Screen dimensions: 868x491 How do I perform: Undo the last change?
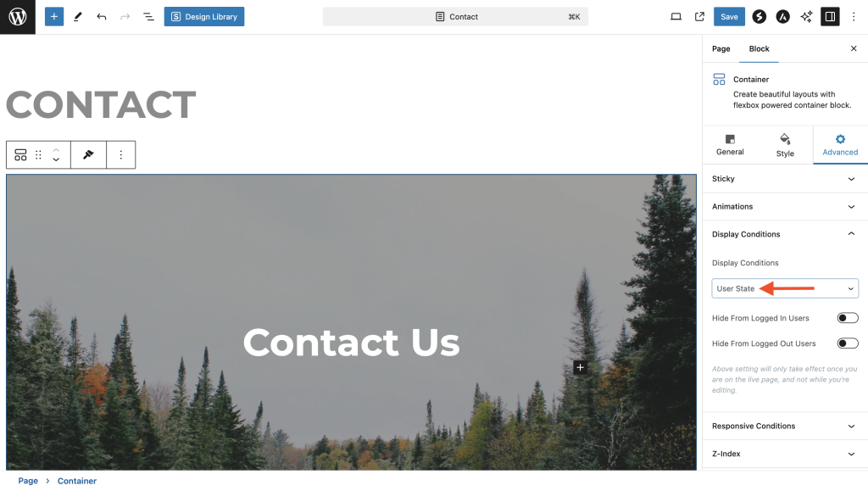click(x=102, y=17)
